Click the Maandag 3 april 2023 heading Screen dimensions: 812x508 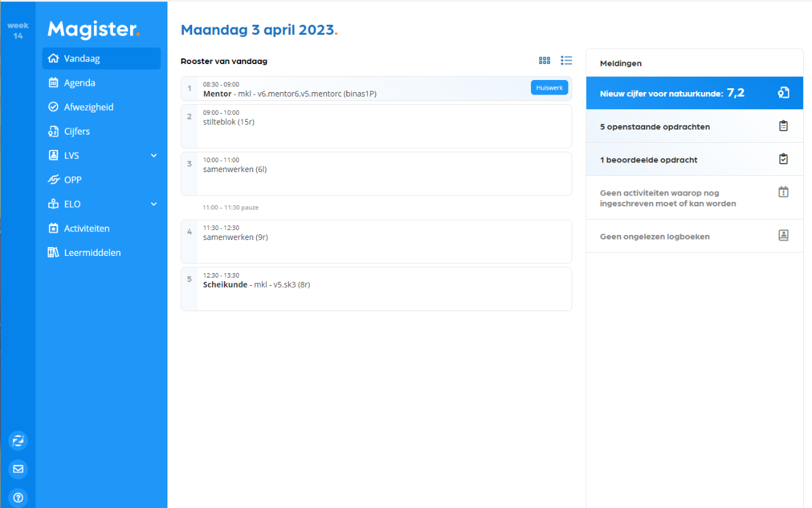(259, 30)
